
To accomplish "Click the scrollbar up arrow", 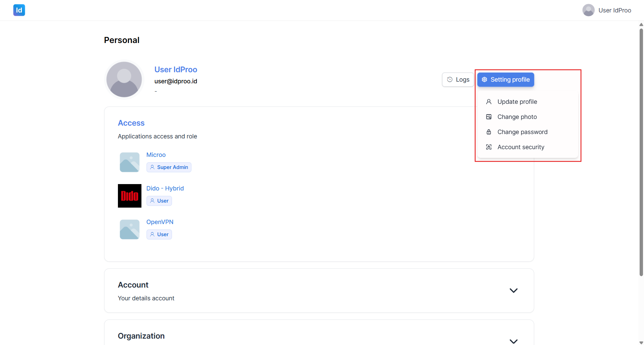I will pos(641,25).
